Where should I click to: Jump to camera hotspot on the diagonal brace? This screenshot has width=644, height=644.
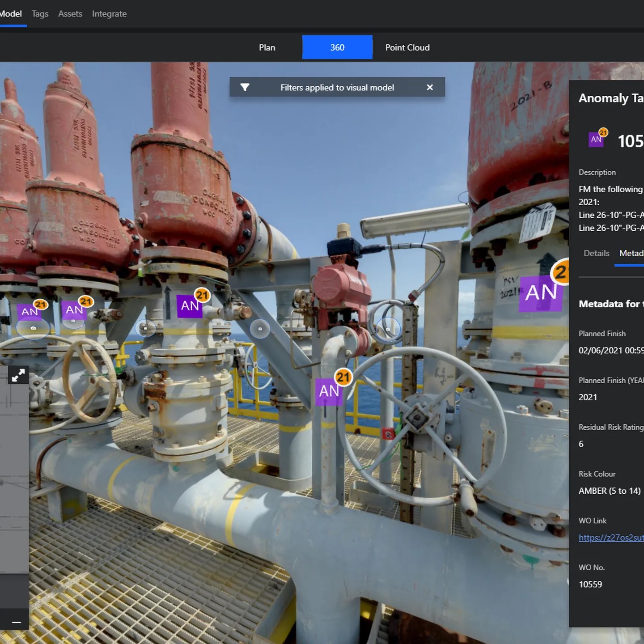click(260, 329)
